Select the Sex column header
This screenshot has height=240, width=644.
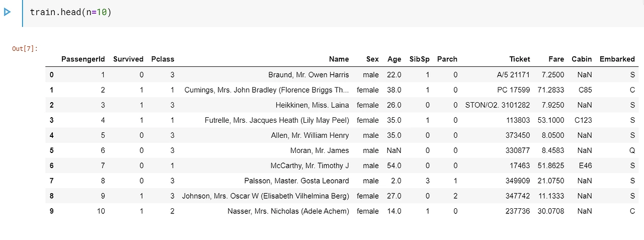point(372,59)
